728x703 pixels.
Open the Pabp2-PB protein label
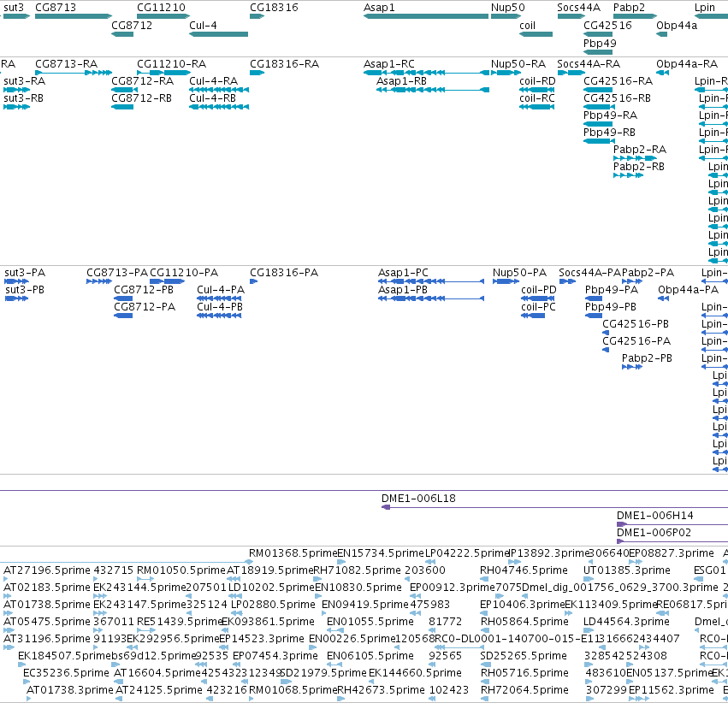click(x=647, y=357)
